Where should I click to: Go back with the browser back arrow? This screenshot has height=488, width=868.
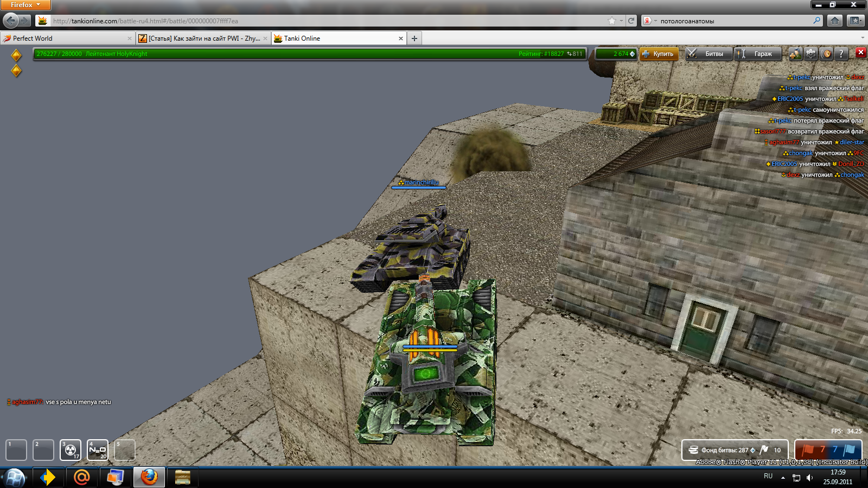pyautogui.click(x=11, y=21)
